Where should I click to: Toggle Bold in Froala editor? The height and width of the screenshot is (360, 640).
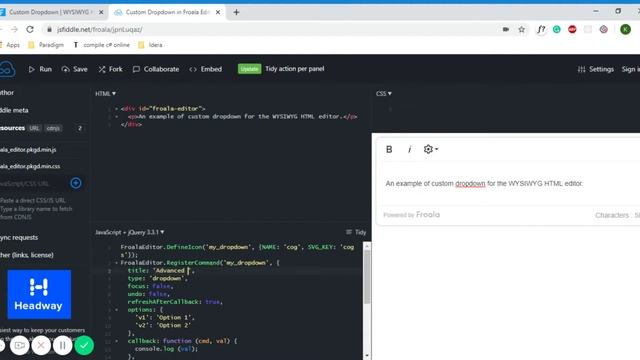tap(389, 149)
